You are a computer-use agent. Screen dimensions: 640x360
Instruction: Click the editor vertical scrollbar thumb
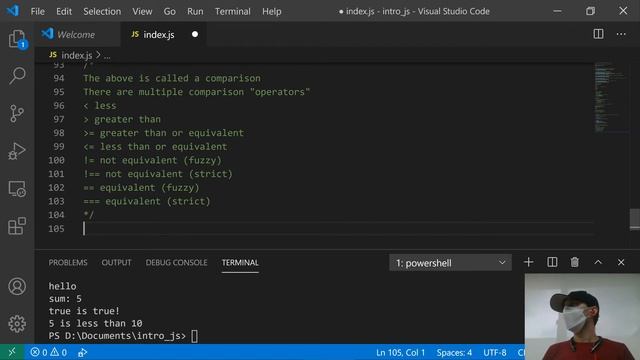coord(635,219)
